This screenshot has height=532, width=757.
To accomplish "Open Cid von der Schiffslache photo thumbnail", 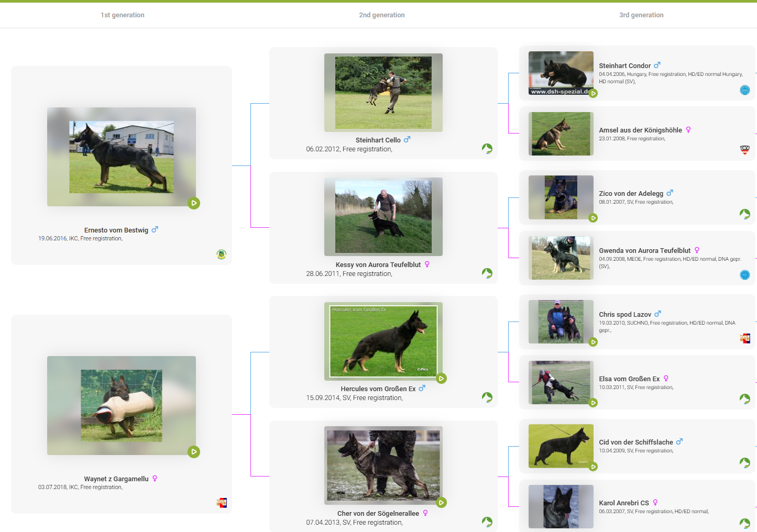I will (x=561, y=446).
